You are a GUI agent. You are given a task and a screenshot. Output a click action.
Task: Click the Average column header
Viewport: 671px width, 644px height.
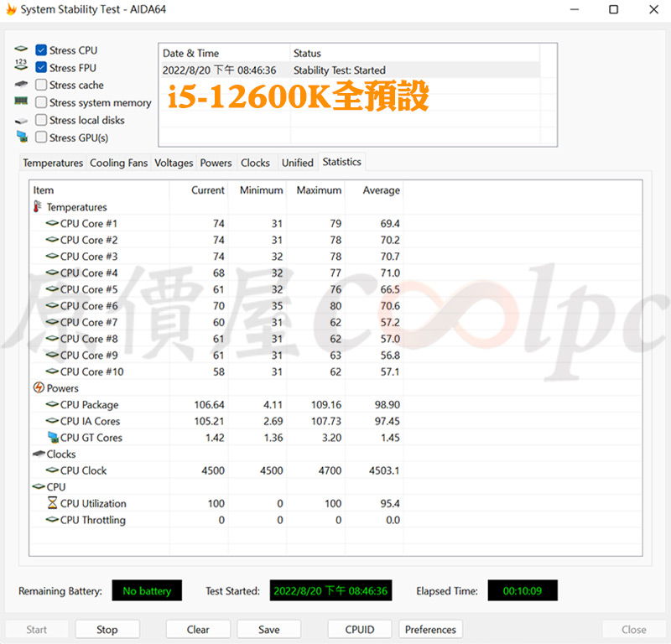(374, 190)
